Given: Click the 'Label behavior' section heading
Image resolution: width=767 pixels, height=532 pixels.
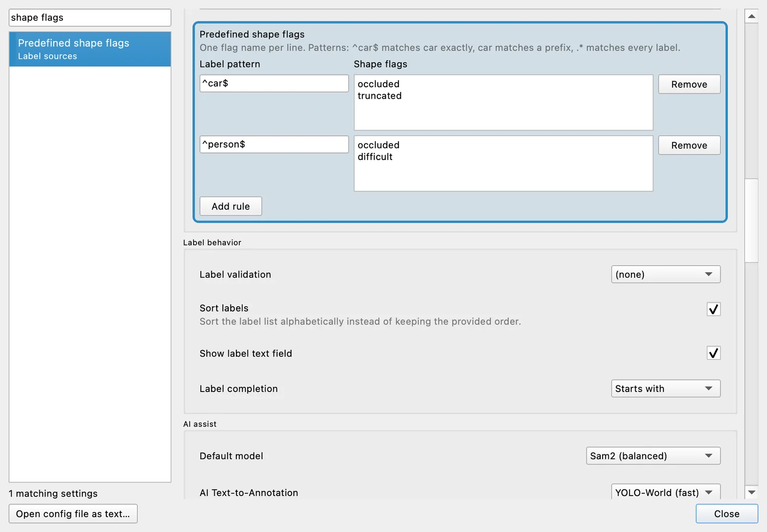Looking at the screenshot, I should [x=212, y=243].
